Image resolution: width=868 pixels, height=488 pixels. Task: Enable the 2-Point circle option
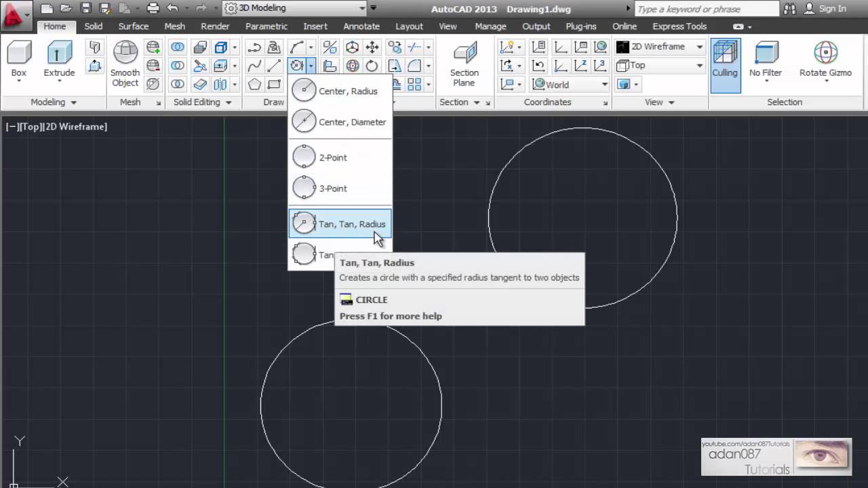[x=332, y=157]
